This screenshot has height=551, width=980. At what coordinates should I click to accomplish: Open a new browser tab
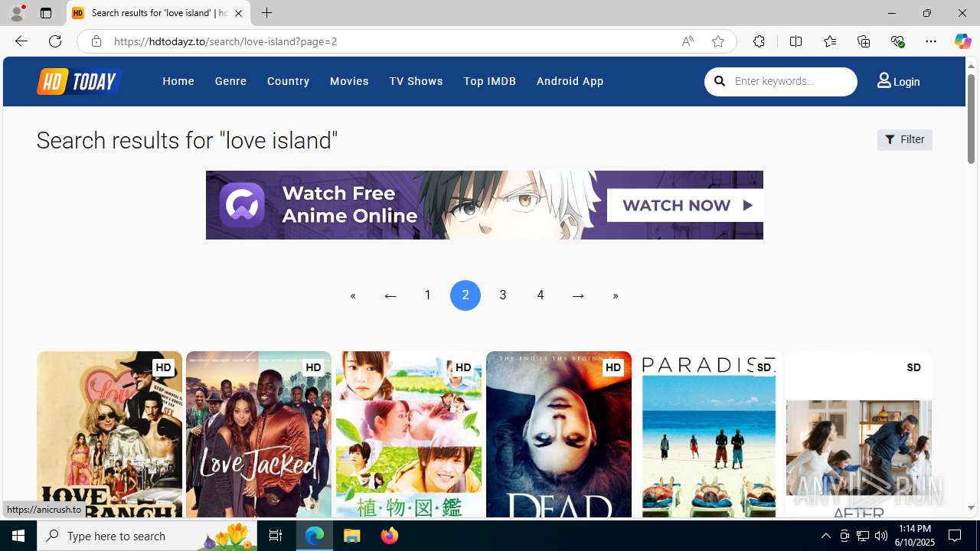click(266, 13)
